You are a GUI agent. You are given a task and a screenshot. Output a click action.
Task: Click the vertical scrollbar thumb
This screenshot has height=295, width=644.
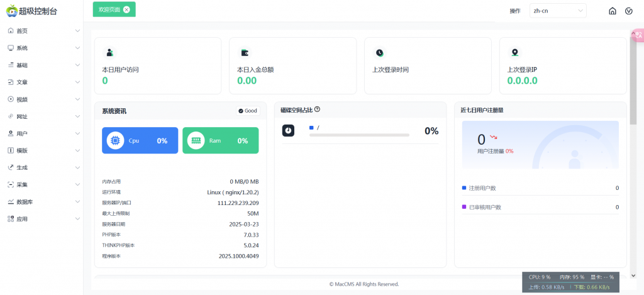[633, 80]
